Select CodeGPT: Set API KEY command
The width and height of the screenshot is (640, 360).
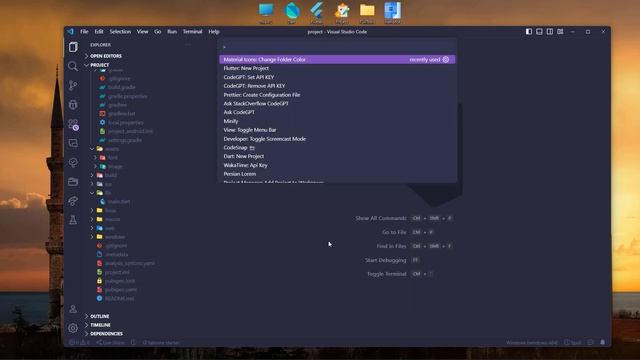tap(337, 77)
